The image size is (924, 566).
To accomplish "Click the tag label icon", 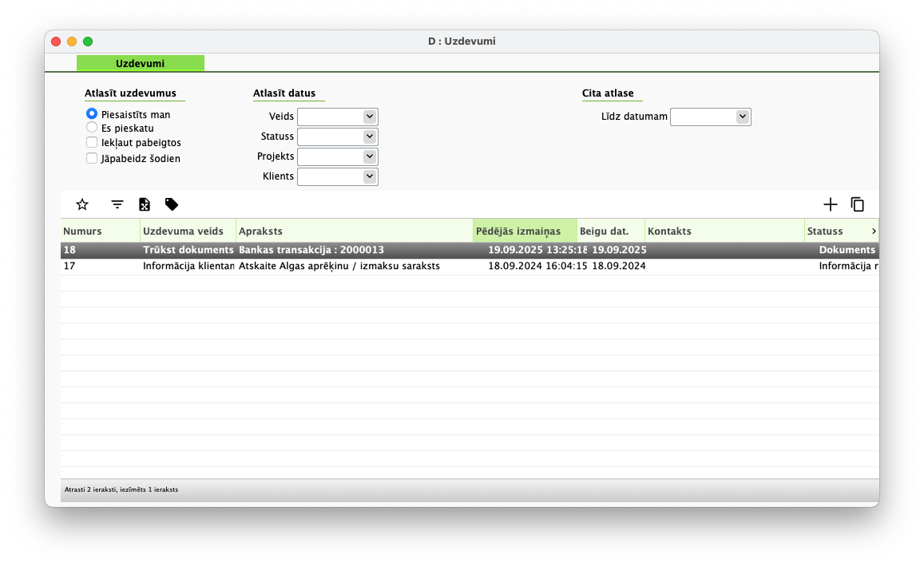I will point(172,204).
